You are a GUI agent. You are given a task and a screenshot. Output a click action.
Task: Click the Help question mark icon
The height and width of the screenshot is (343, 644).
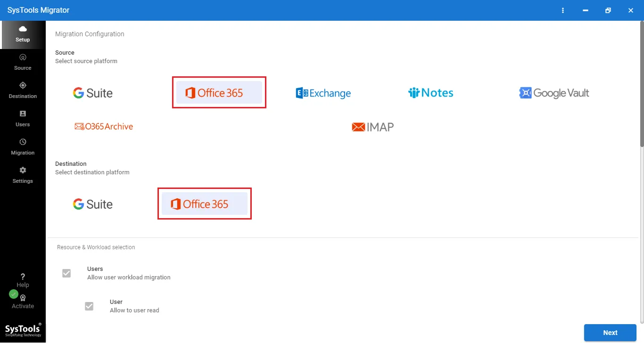click(23, 277)
